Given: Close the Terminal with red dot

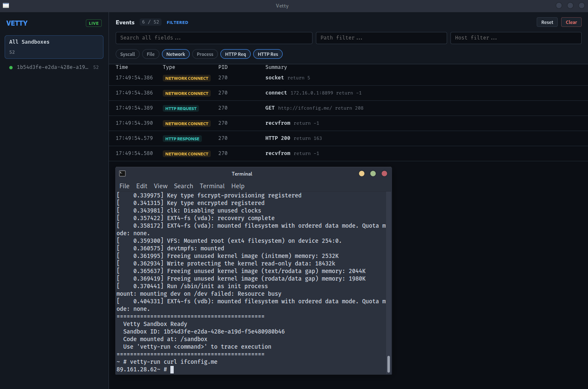Looking at the screenshot, I should 384,173.
